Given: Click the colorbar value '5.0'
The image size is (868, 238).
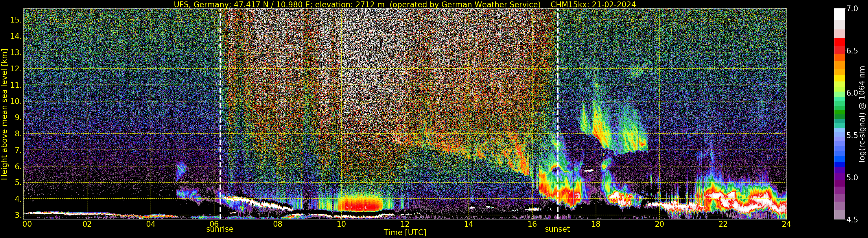Looking at the screenshot, I should 852,177.
